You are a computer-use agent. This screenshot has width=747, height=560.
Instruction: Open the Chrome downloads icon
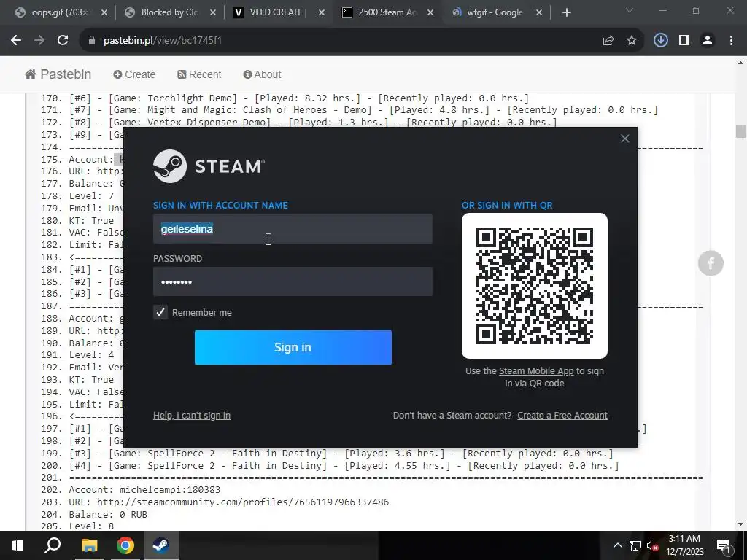click(660, 41)
